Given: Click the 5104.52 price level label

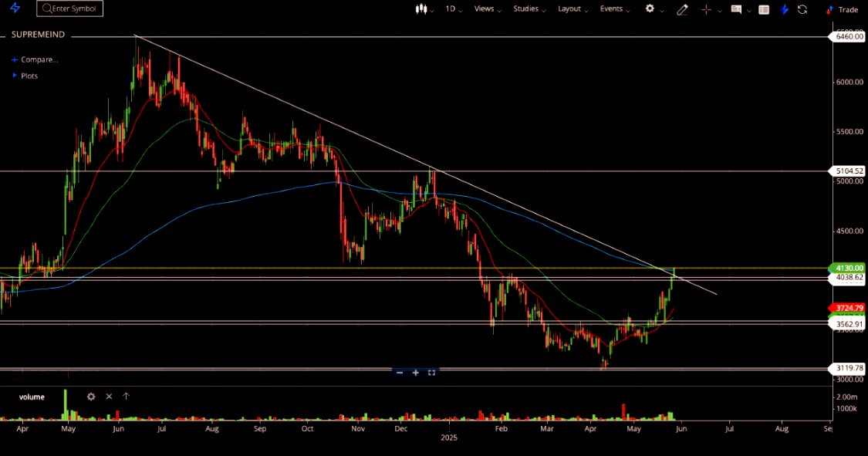Looking at the screenshot, I should pos(847,171).
